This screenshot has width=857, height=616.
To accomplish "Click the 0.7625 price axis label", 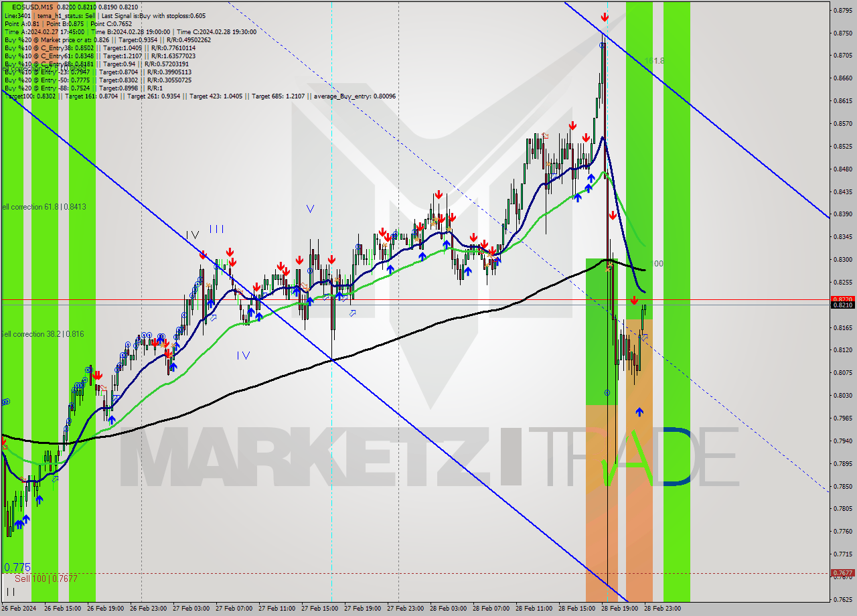I will coord(842,599).
